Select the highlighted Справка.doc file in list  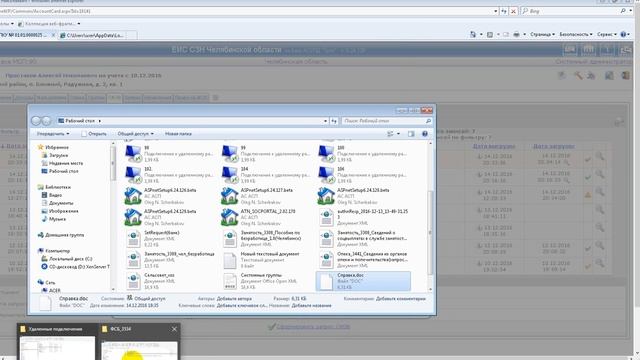coord(363,281)
